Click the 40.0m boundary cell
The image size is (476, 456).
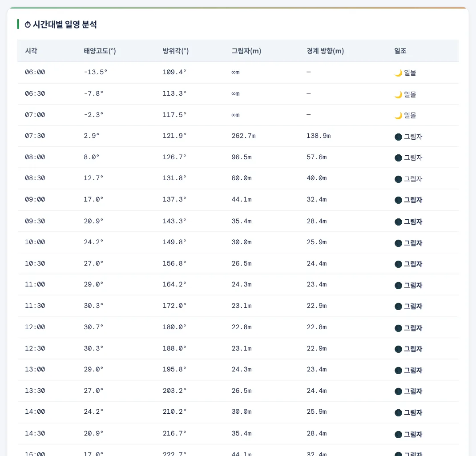(317, 178)
